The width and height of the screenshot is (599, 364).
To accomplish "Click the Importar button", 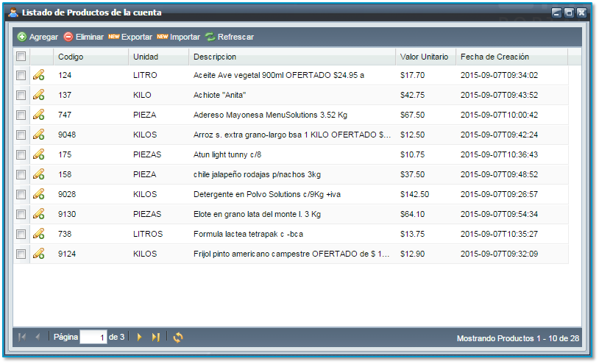I will coord(178,37).
